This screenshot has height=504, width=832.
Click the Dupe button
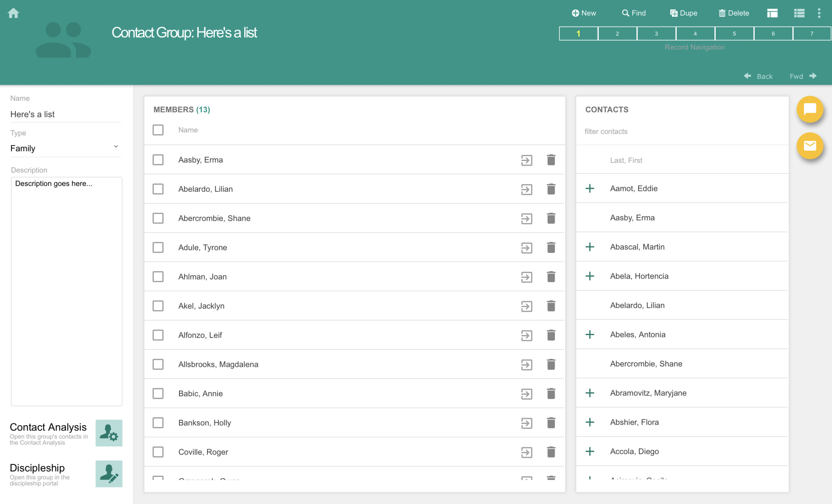(x=683, y=13)
